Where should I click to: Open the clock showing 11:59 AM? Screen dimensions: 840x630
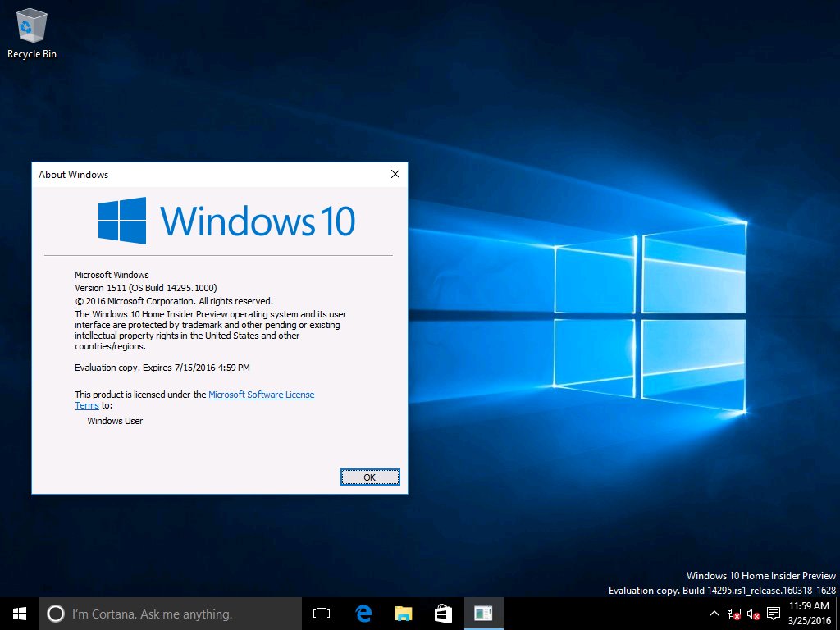(809, 614)
